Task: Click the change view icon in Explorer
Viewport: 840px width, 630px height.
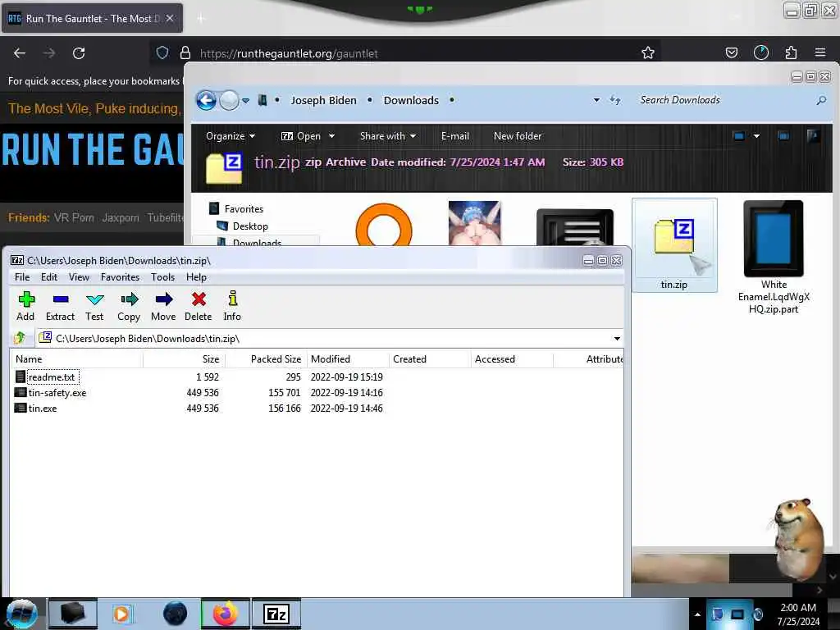Action: click(739, 136)
